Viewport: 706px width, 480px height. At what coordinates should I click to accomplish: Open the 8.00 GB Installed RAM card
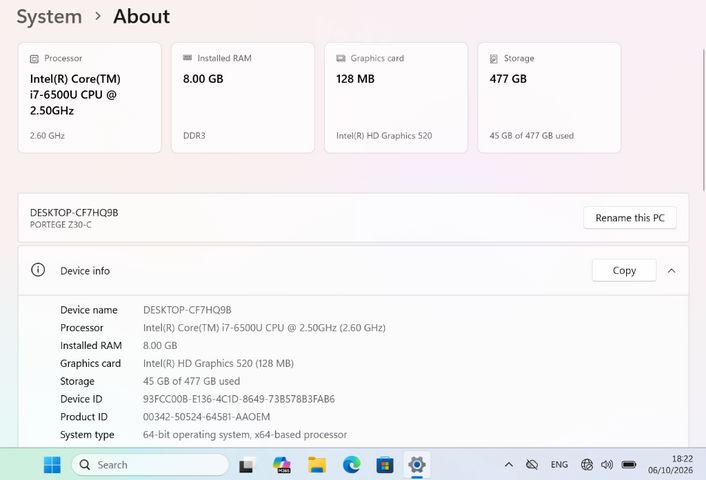243,98
